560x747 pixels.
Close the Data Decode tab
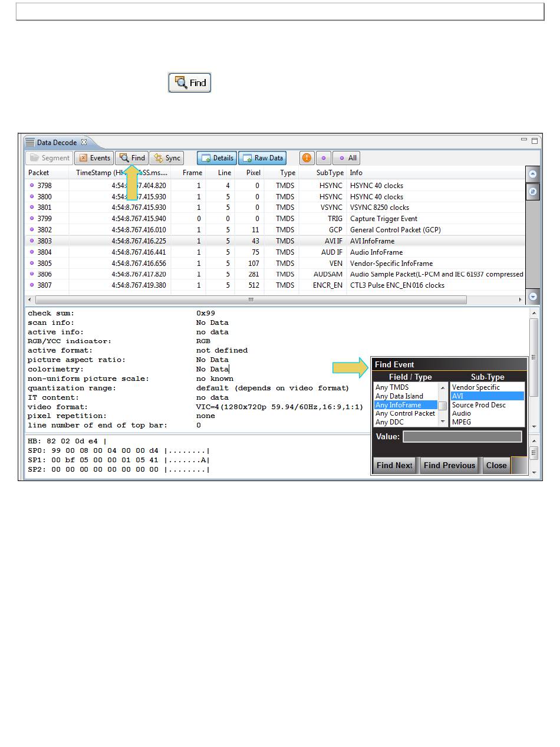(x=84, y=142)
